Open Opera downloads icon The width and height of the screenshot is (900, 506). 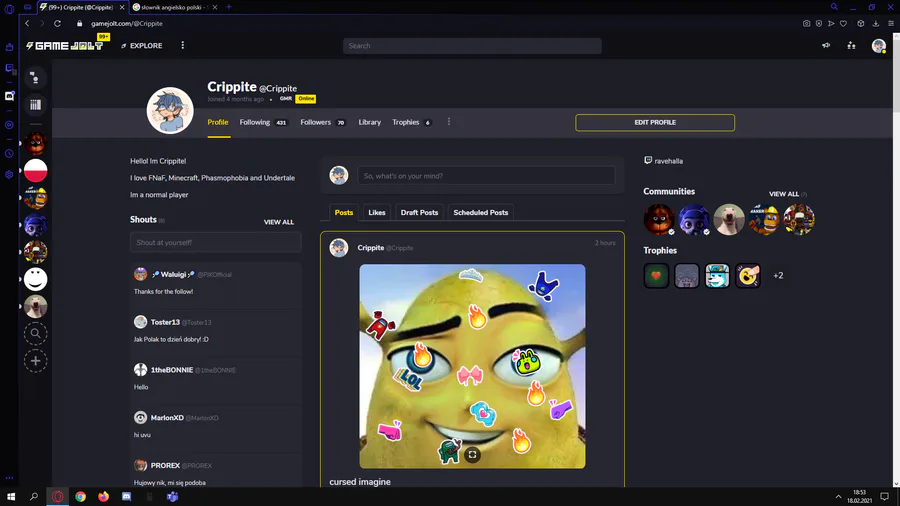click(876, 24)
